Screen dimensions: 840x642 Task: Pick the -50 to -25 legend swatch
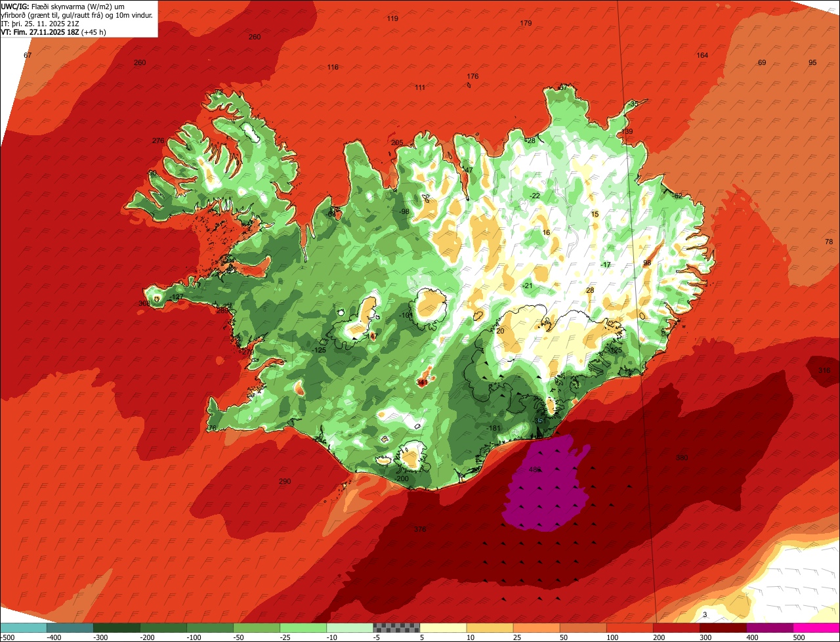257,627
